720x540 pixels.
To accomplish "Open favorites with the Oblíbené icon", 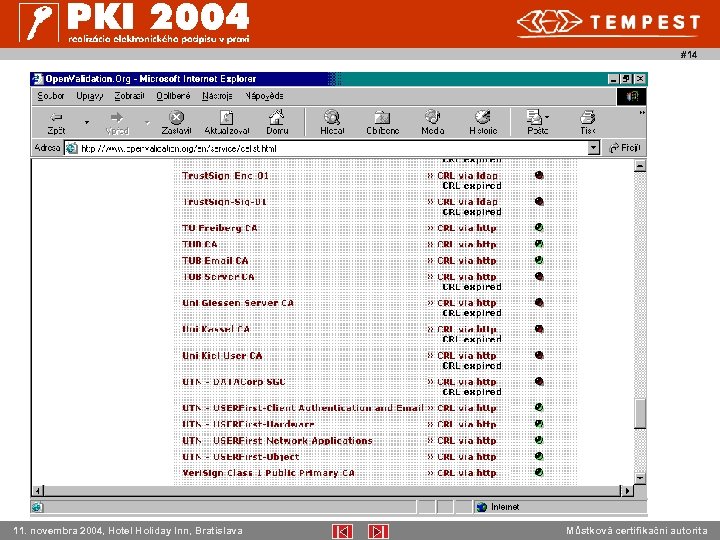I will pos(382,122).
